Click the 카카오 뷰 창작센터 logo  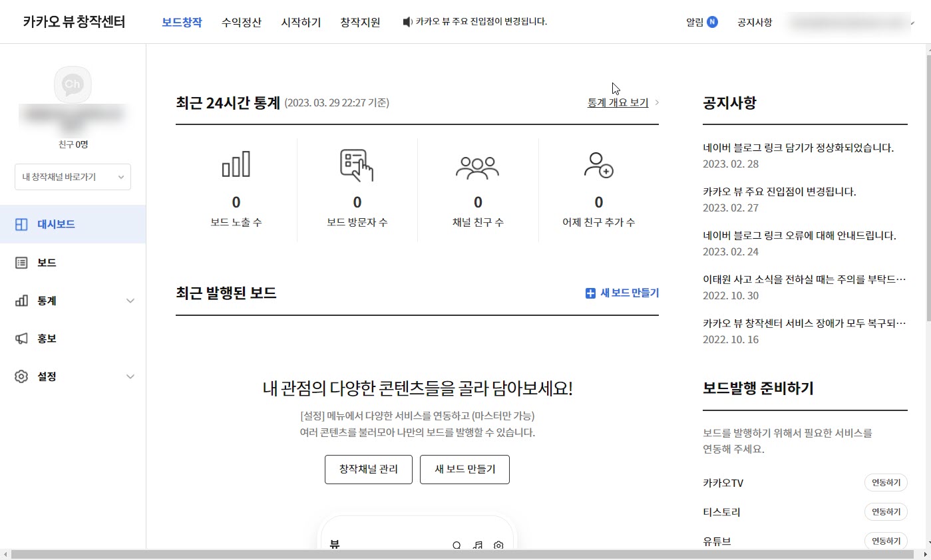click(x=74, y=22)
